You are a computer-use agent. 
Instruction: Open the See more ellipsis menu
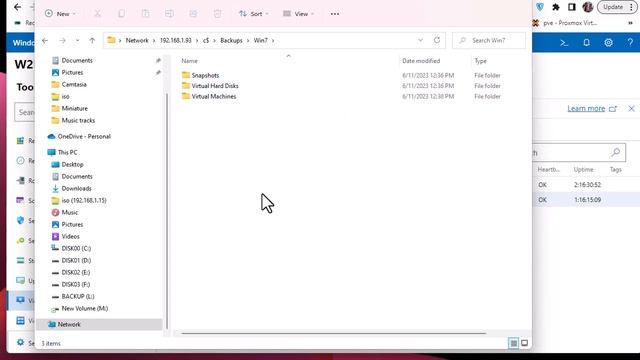pyautogui.click(x=335, y=14)
